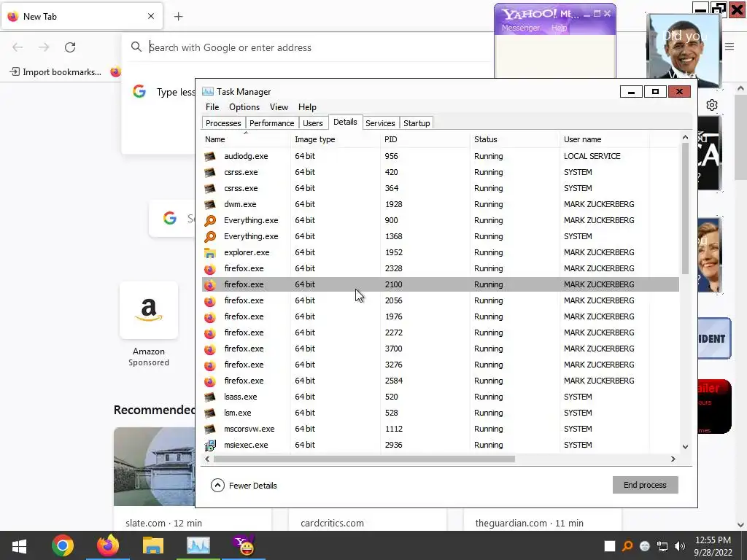Click the network tray icon
The image size is (747, 560).
coord(662,546)
